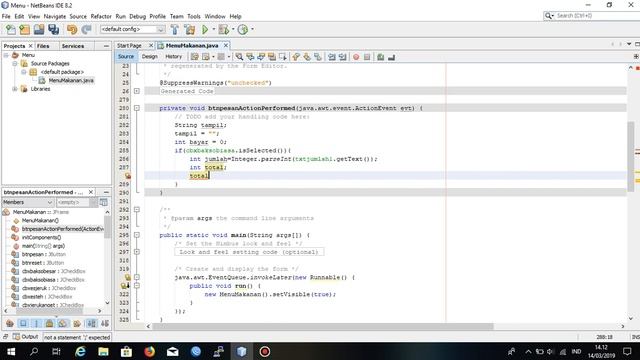Screen dimensions: 640x360
Task: Open the File menu
Action: pos(6,16)
